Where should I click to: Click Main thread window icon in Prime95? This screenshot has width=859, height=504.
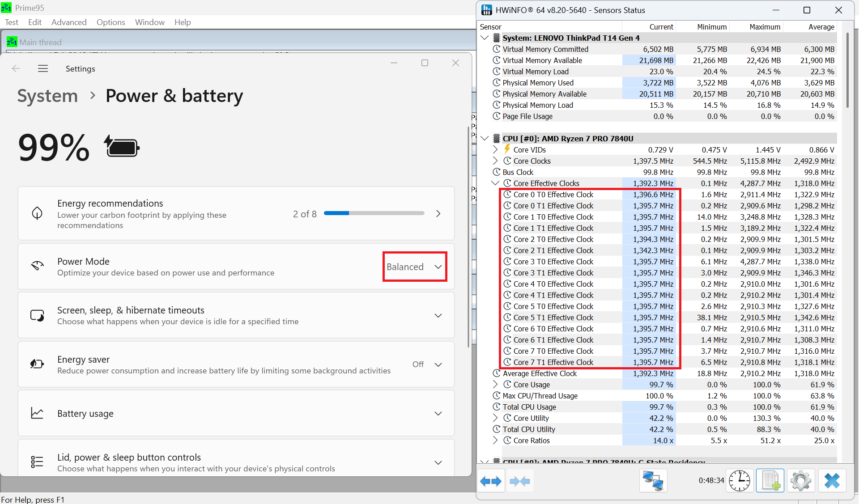click(12, 42)
